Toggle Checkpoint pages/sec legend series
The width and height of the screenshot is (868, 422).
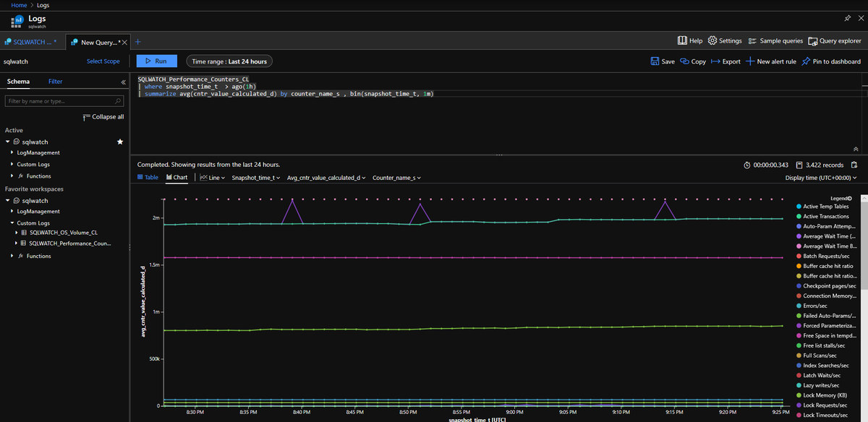(825, 286)
